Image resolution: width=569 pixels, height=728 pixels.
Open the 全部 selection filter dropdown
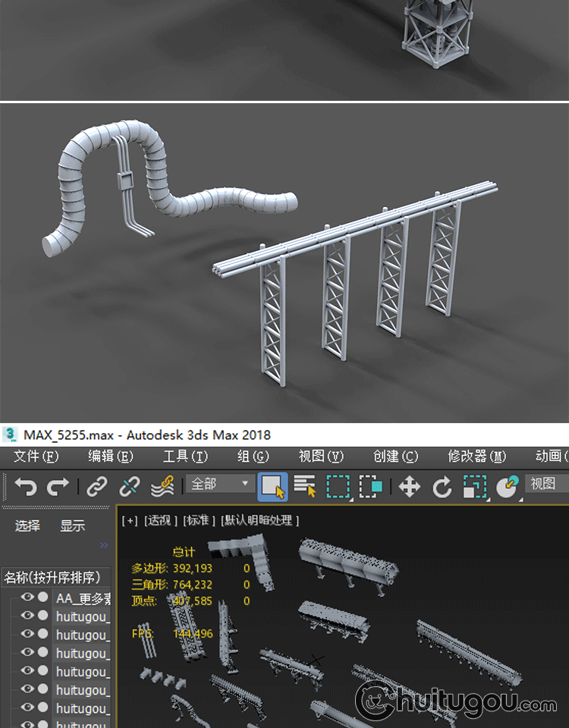click(x=220, y=484)
